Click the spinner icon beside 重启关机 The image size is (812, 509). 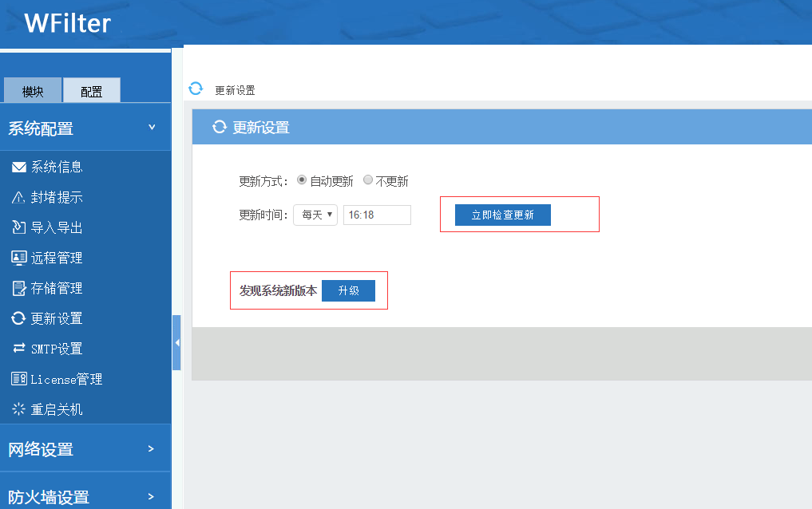(19, 409)
